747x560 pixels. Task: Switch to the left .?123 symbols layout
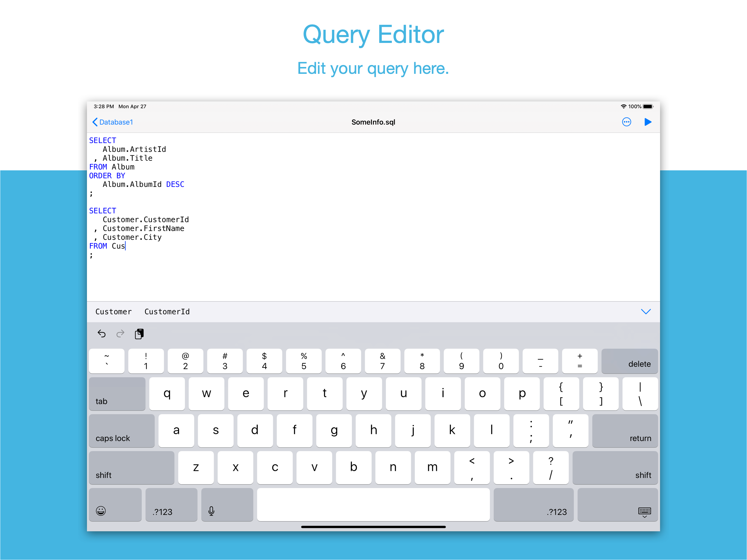click(x=171, y=504)
